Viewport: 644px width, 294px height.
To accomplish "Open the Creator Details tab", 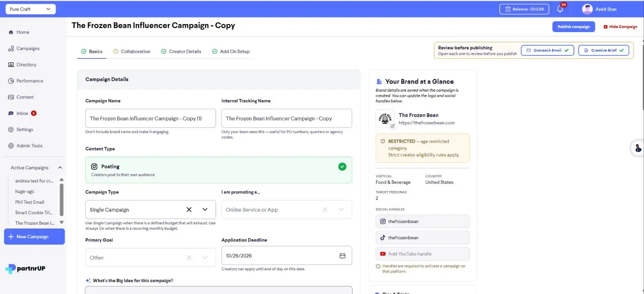I will (x=181, y=52).
